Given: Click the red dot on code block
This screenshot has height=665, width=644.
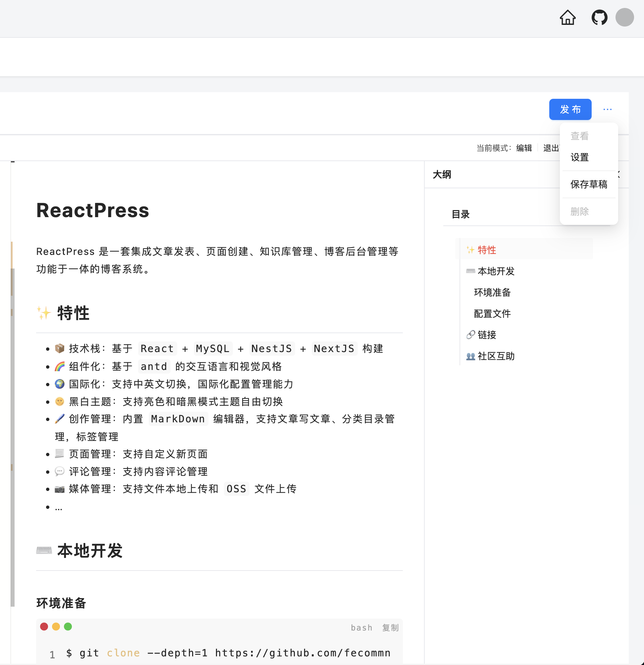Looking at the screenshot, I should (x=44, y=626).
